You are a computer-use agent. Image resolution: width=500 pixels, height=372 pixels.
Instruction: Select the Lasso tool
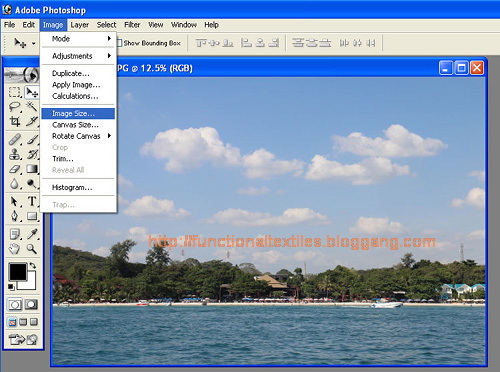[x=15, y=107]
